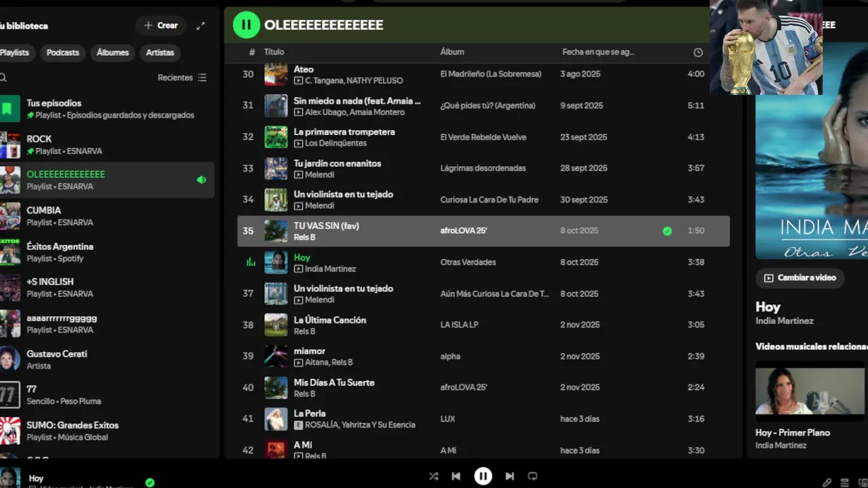The width and height of the screenshot is (868, 488).
Task: Select the Mis Días A Tu Suerte track
Action: click(x=334, y=382)
